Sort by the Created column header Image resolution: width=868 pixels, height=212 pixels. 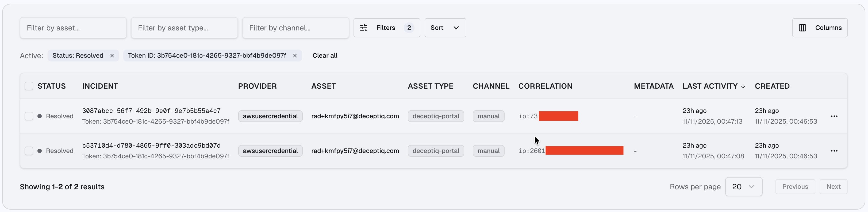(x=772, y=86)
